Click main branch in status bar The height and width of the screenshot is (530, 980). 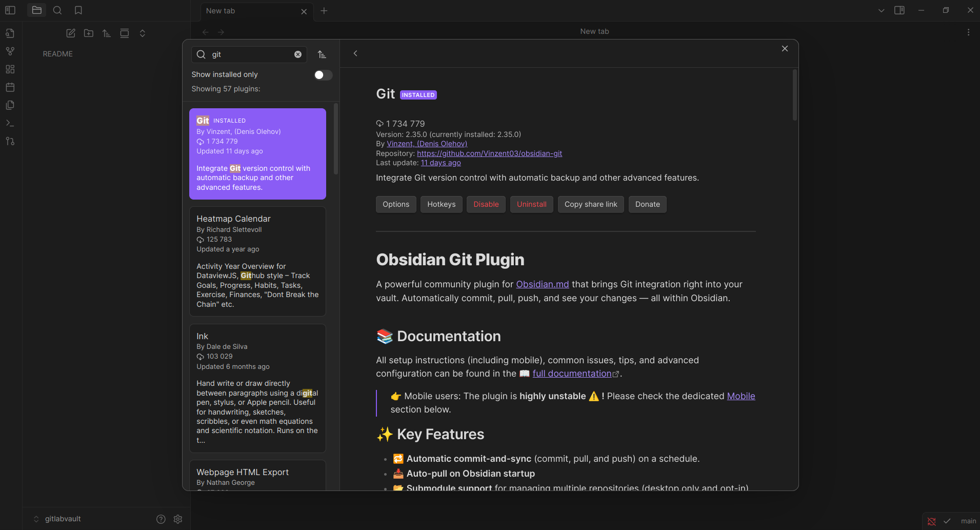968,521
